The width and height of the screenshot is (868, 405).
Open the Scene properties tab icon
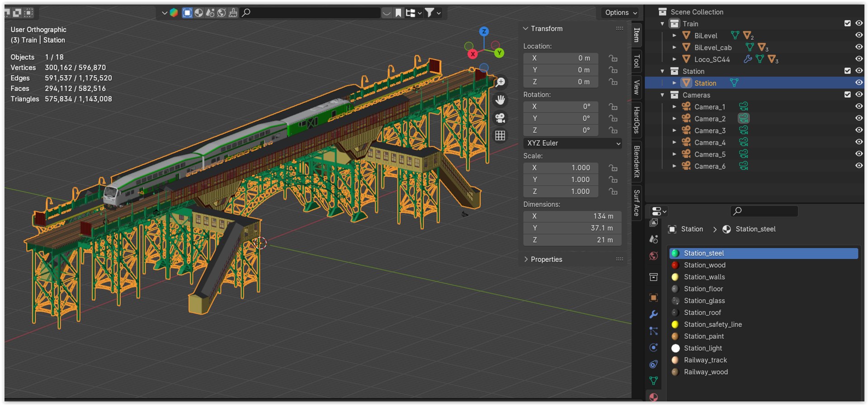point(653,239)
